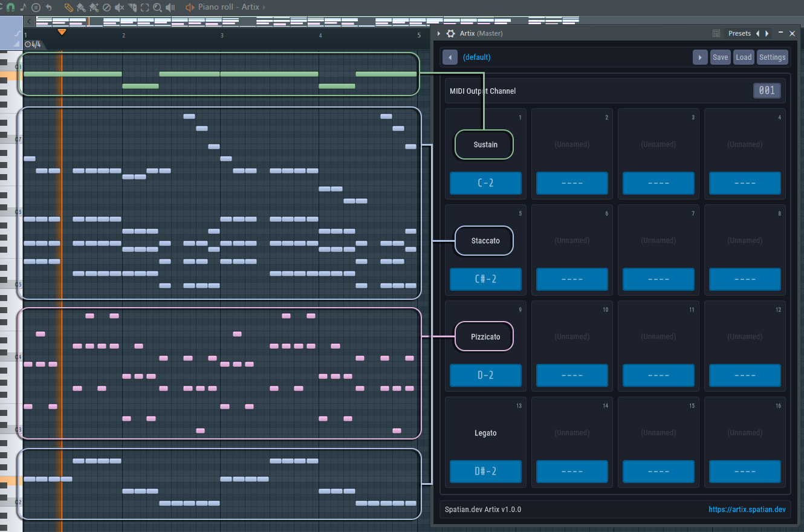Open the Presets menu in Artix title bar
The height and width of the screenshot is (532, 804).
pyautogui.click(x=739, y=33)
